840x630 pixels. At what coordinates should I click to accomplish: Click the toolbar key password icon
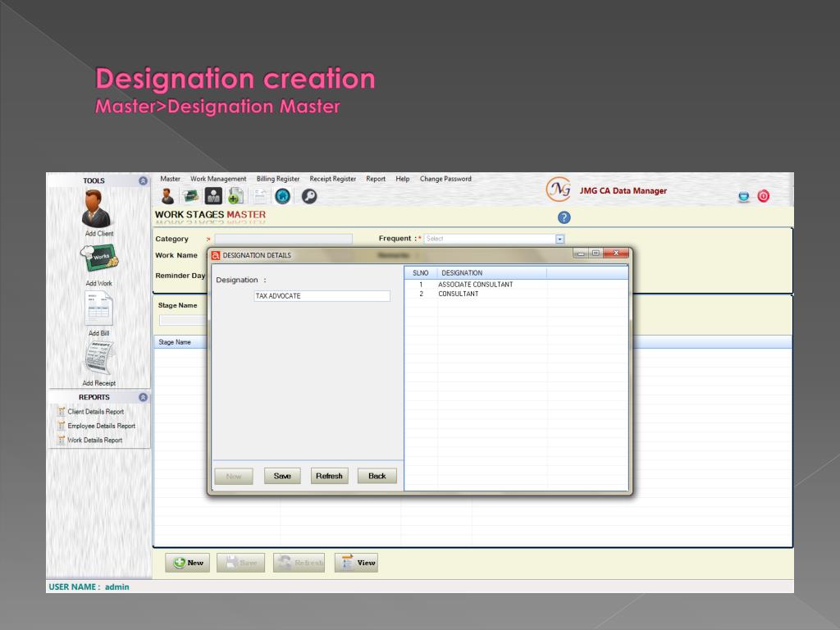[x=309, y=197]
